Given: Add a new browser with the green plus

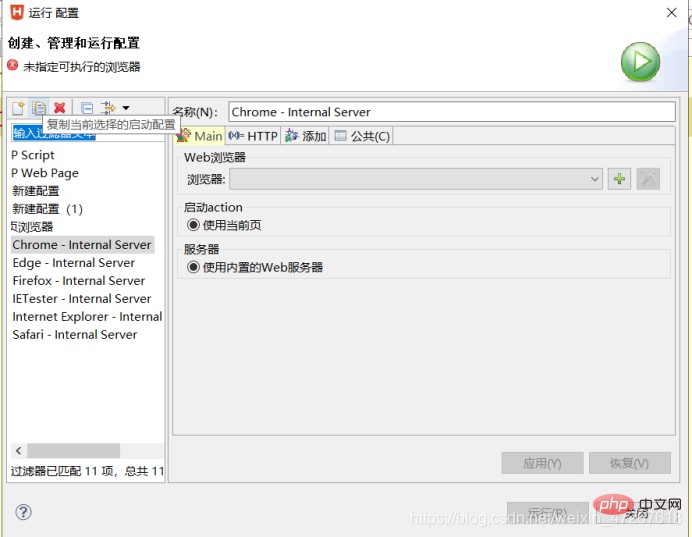Looking at the screenshot, I should [619, 179].
